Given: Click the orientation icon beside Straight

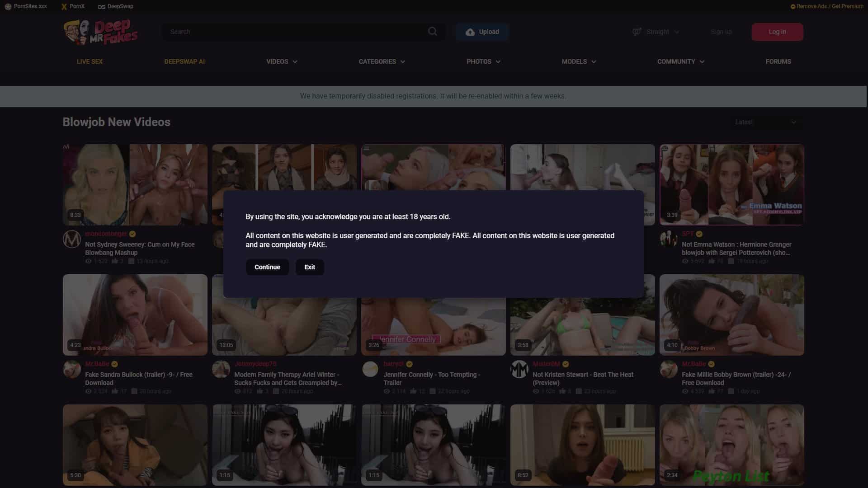Looking at the screenshot, I should (x=637, y=32).
